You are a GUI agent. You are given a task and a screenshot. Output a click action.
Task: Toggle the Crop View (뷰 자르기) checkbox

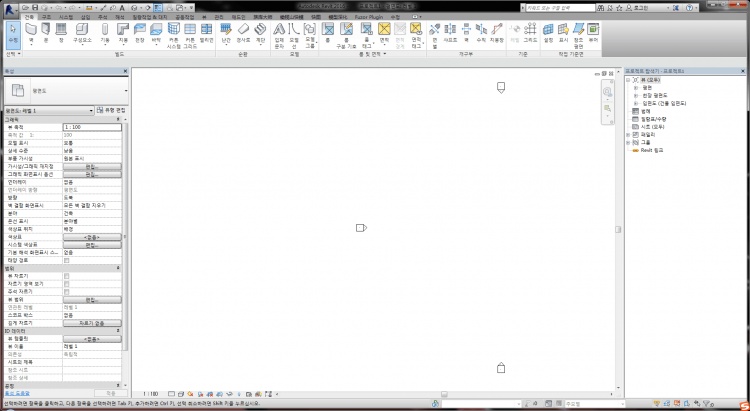click(67, 274)
